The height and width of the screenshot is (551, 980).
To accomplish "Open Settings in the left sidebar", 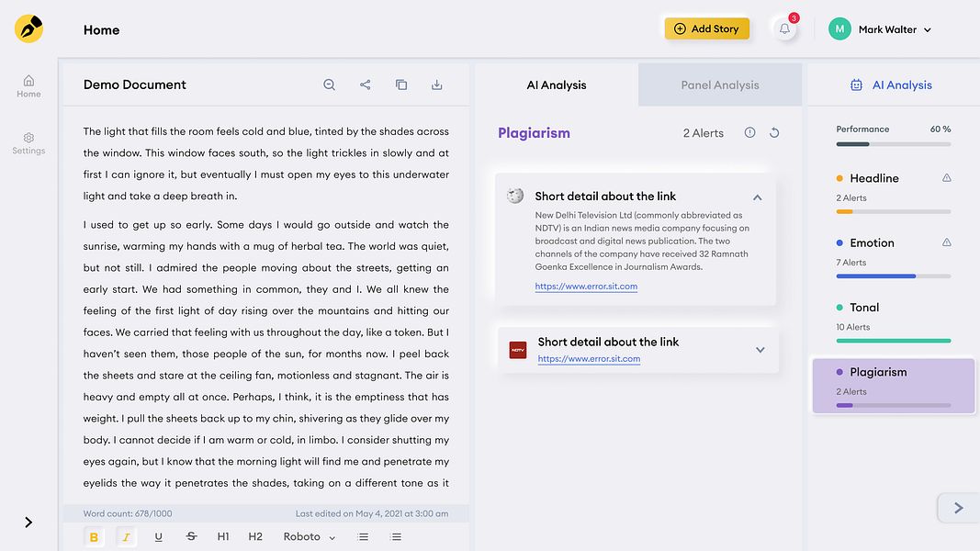I will (x=28, y=143).
